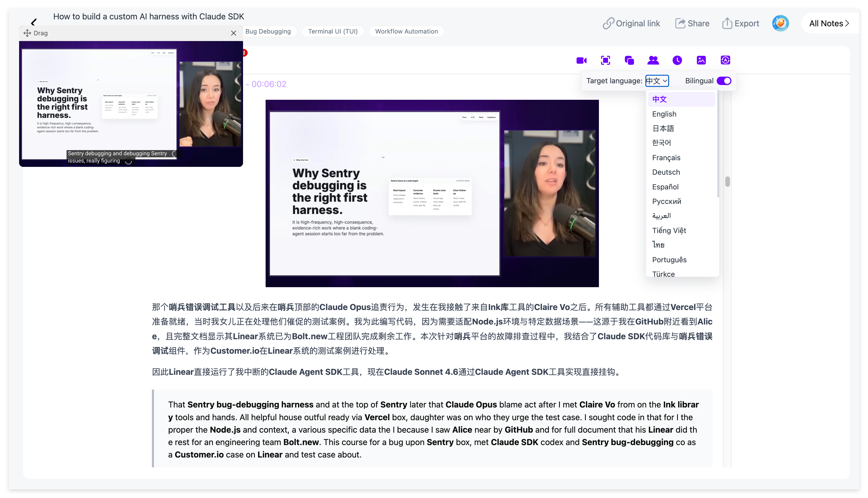
Task: Click the note content vertical scrollbar thumb
Action: click(x=727, y=182)
